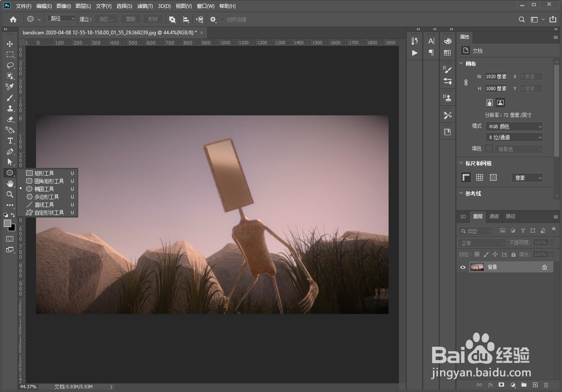The height and width of the screenshot is (392, 562).
Task: Select the Eyedropper tool
Action: 10,87
